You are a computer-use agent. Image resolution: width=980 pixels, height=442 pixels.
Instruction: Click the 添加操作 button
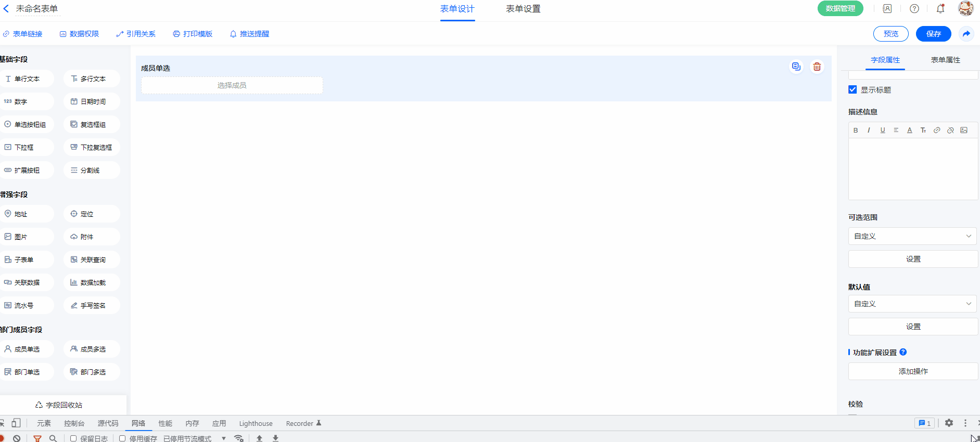coord(913,371)
